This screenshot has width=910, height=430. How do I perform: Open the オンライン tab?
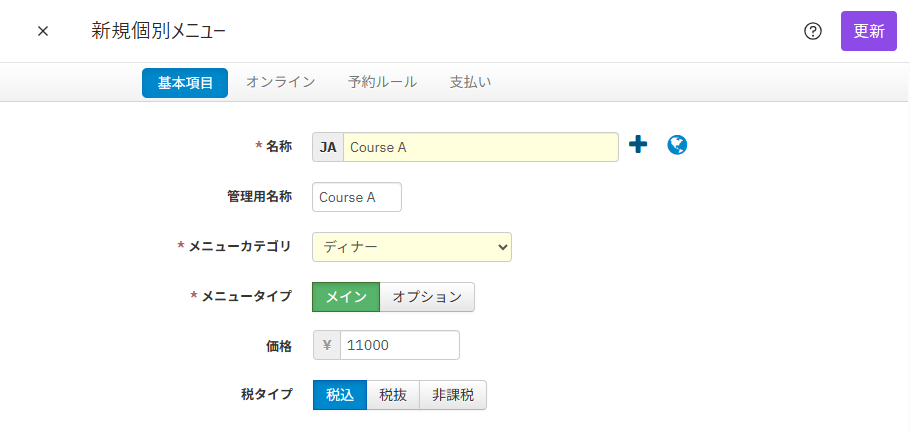coord(280,82)
